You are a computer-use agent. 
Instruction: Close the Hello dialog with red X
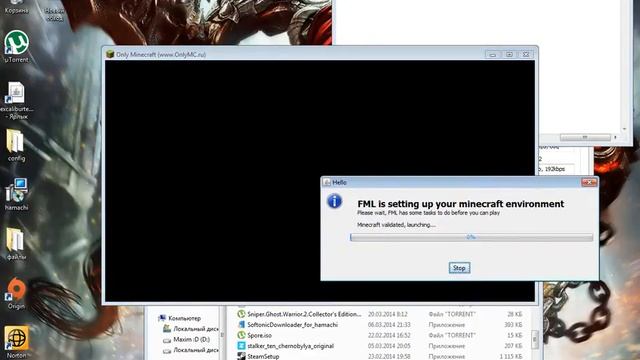point(589,182)
